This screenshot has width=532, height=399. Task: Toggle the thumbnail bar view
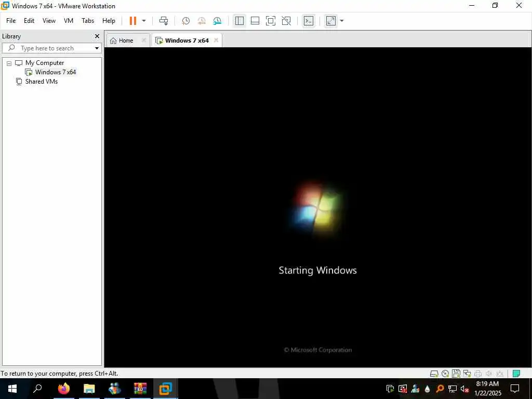(255, 21)
